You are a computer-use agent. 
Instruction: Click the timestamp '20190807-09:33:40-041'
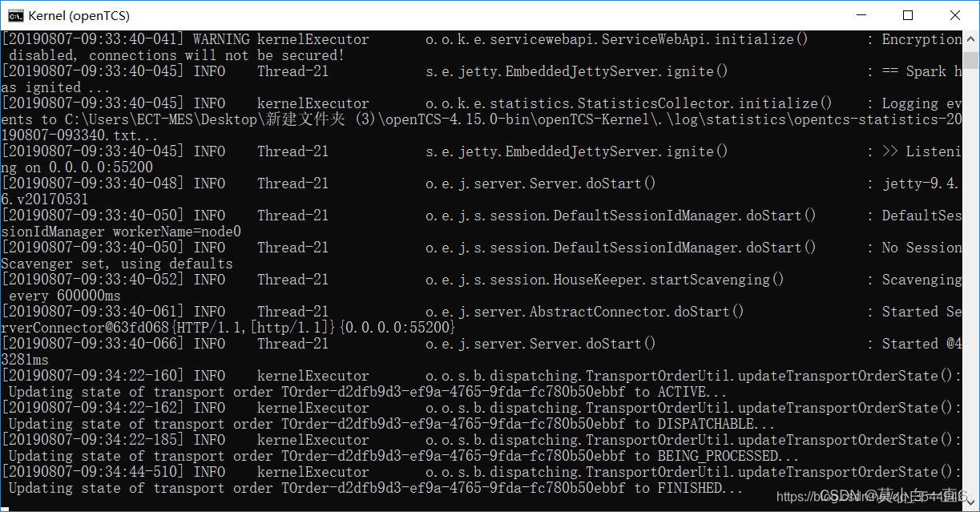point(93,39)
